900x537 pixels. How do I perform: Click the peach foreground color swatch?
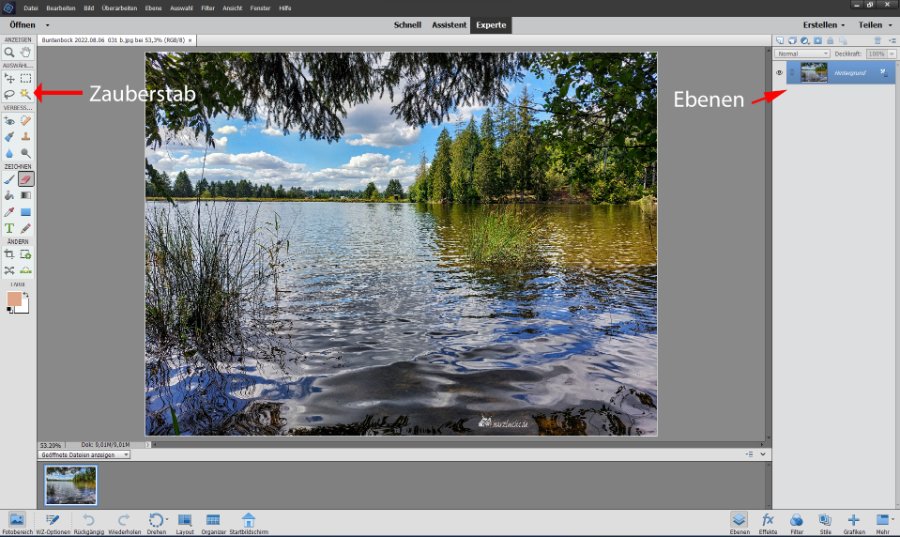tap(14, 299)
